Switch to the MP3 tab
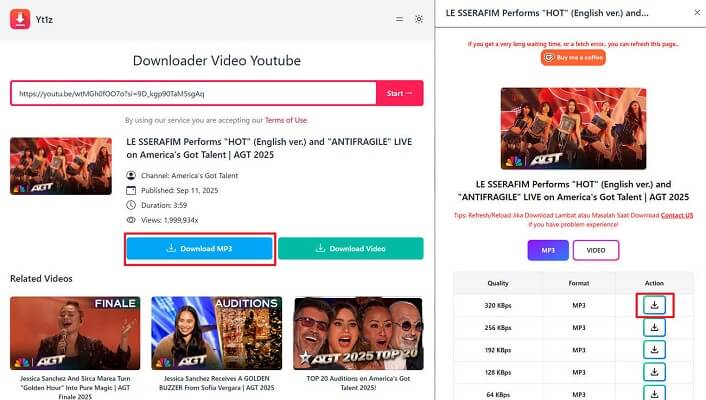This screenshot has width=706, height=400. (x=548, y=250)
